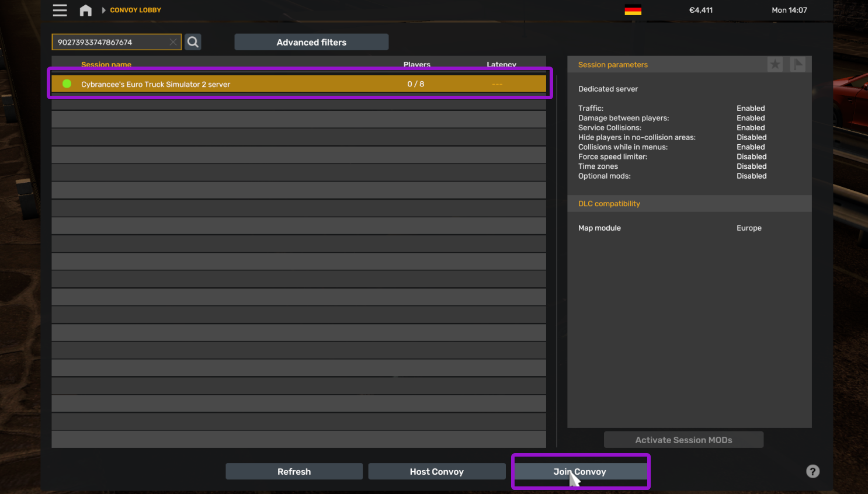Select Cybrancee's Euro Truck Simulator 2 server
The image size is (868, 494).
298,84
